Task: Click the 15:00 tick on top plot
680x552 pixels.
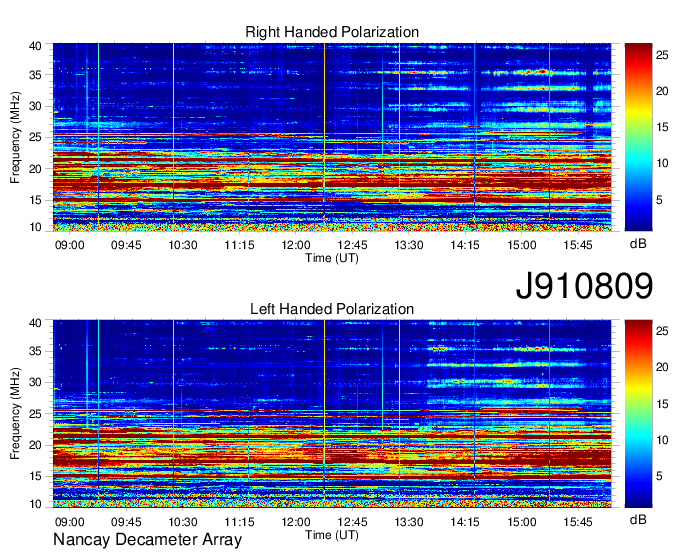Action: coord(522,245)
